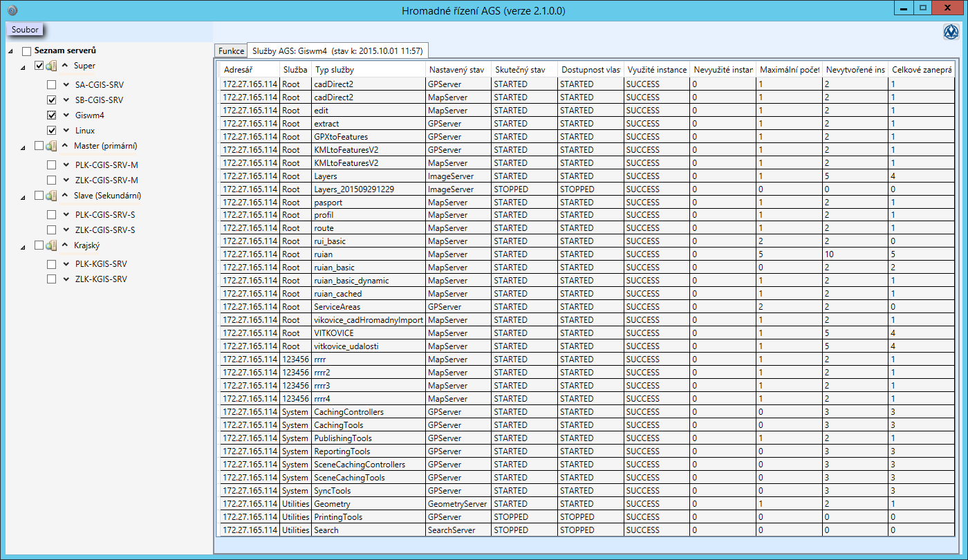Check the Krajský group checkbox

click(39, 245)
